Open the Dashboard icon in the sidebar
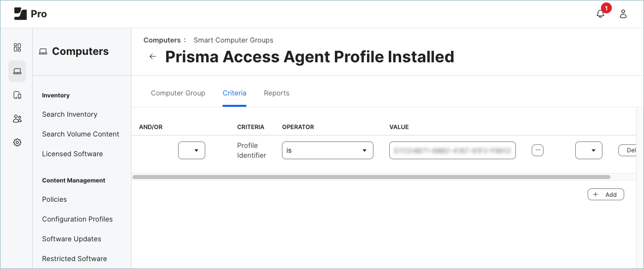The width and height of the screenshot is (644, 269). point(17,47)
